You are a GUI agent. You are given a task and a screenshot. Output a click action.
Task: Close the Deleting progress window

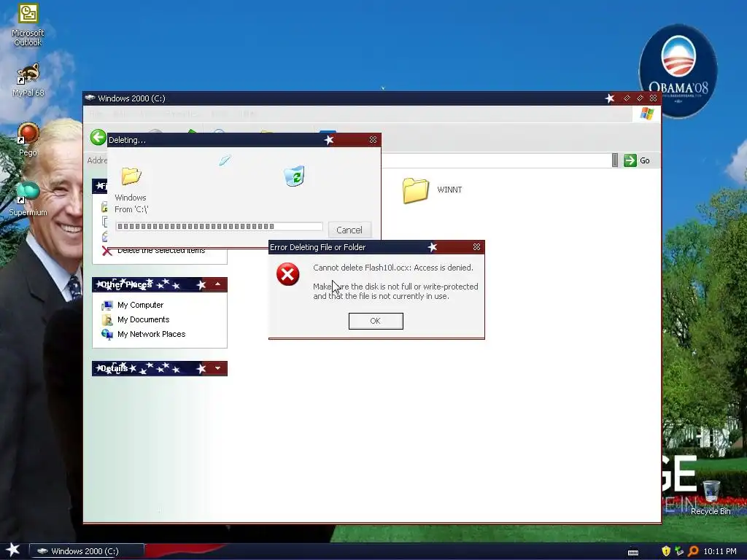point(373,139)
